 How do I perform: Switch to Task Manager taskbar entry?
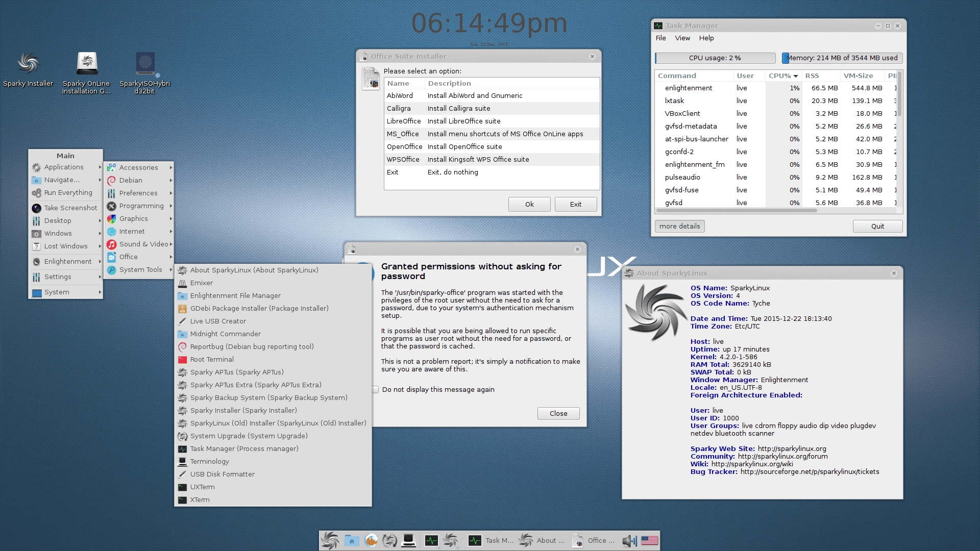click(x=492, y=540)
